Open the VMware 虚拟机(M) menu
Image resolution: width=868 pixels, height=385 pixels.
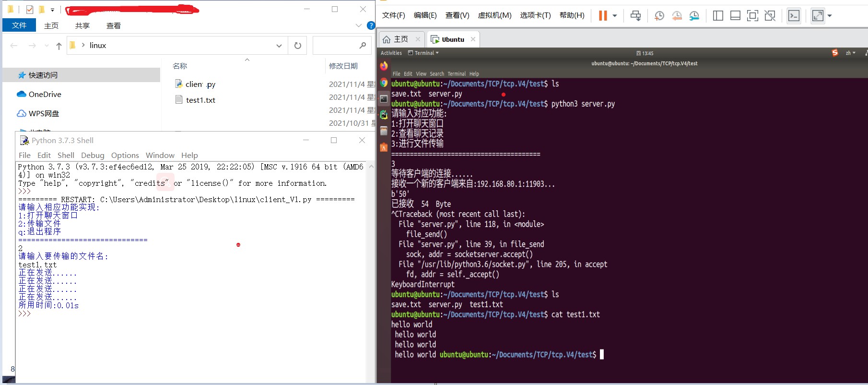495,15
